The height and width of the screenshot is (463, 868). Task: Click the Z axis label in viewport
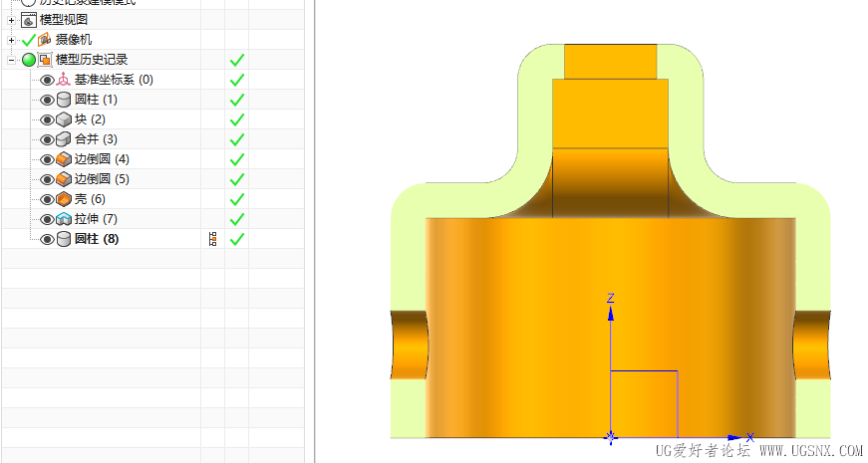(611, 299)
